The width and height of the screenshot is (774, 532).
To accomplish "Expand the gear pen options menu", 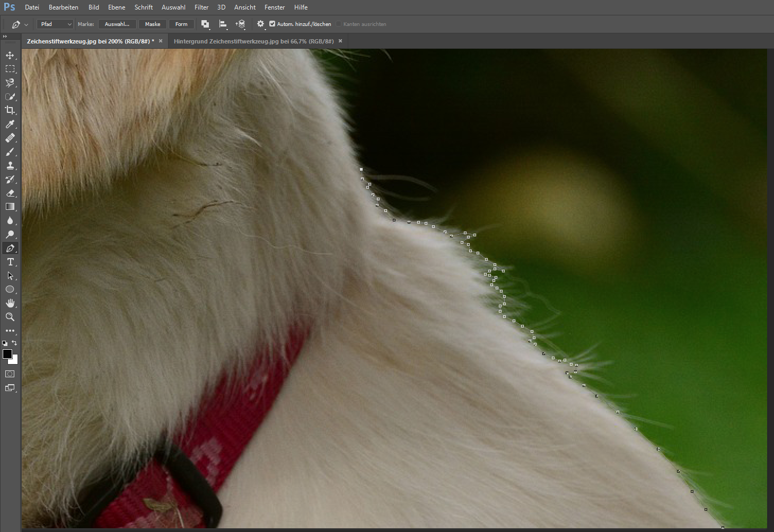I will pos(260,24).
